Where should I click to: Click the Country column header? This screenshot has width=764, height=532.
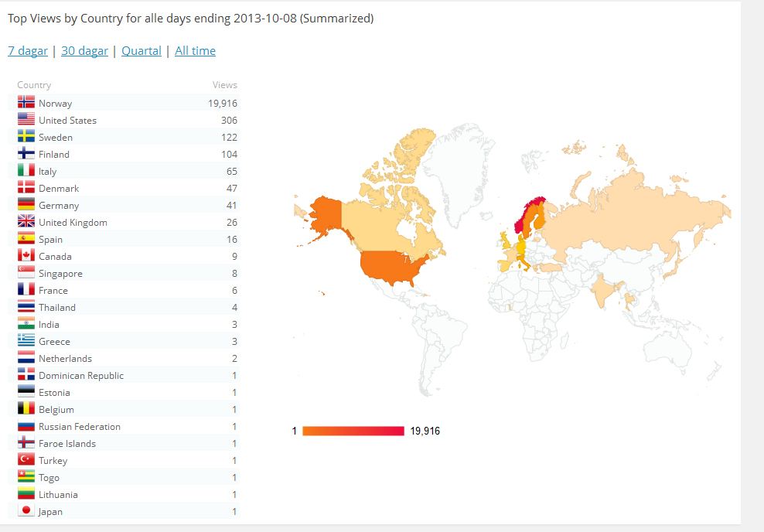[x=34, y=85]
